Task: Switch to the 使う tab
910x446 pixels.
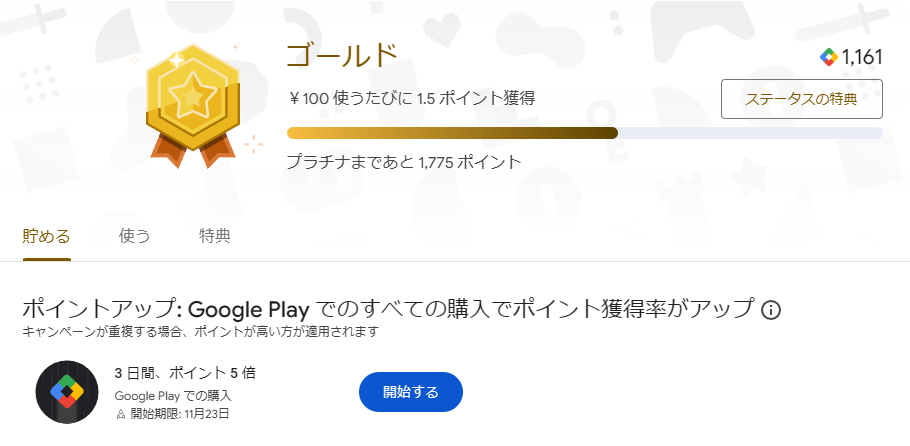Action: point(135,237)
